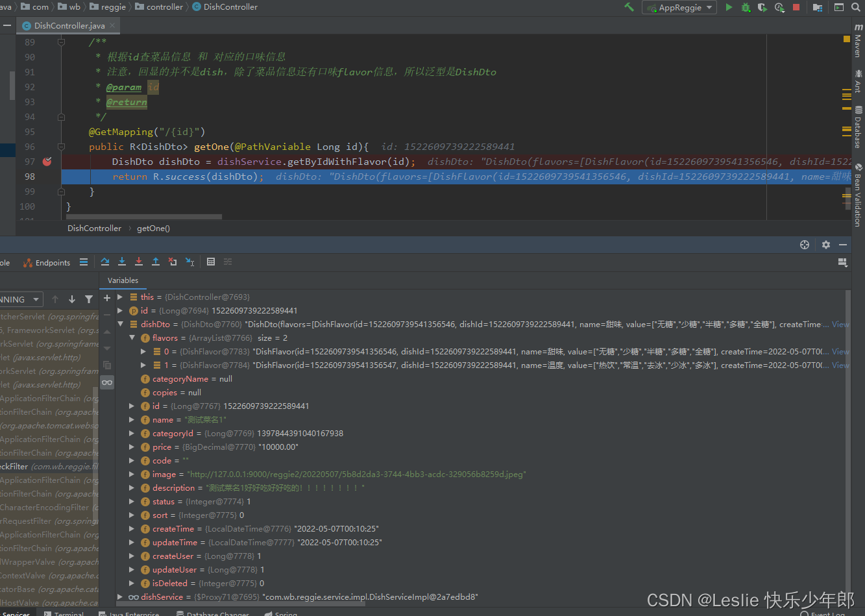Click the Threads layout icon beside Endpoints
Image resolution: width=865 pixels, height=616 pixels.
click(x=84, y=262)
